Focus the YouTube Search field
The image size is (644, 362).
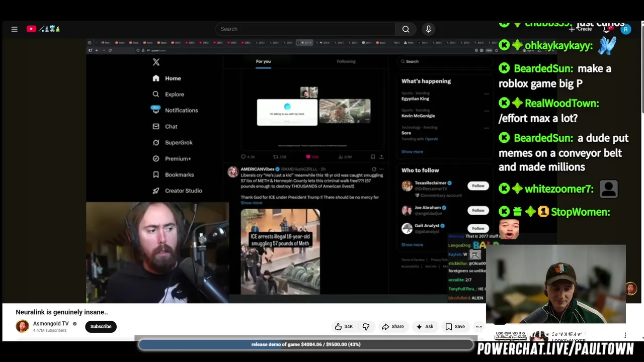click(x=305, y=29)
